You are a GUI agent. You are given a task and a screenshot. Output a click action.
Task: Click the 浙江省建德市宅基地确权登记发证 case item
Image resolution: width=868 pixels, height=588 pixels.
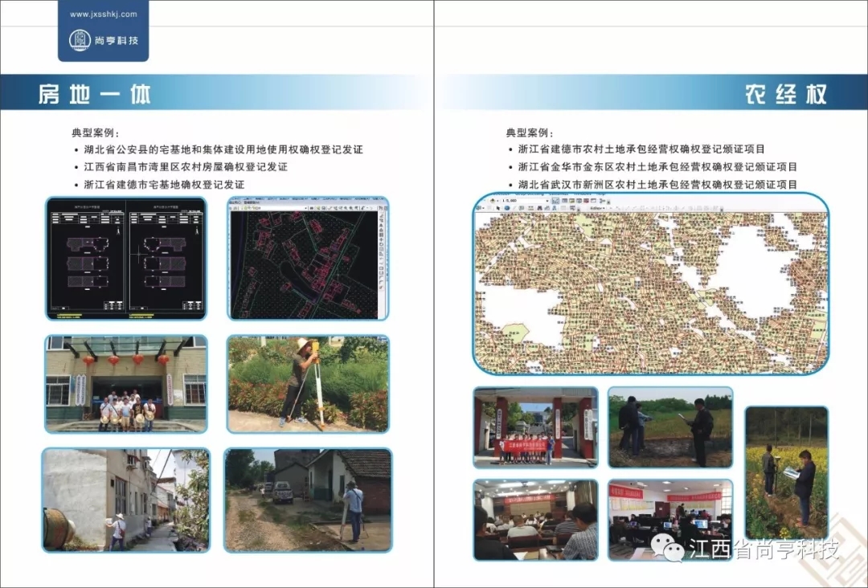click(x=164, y=184)
